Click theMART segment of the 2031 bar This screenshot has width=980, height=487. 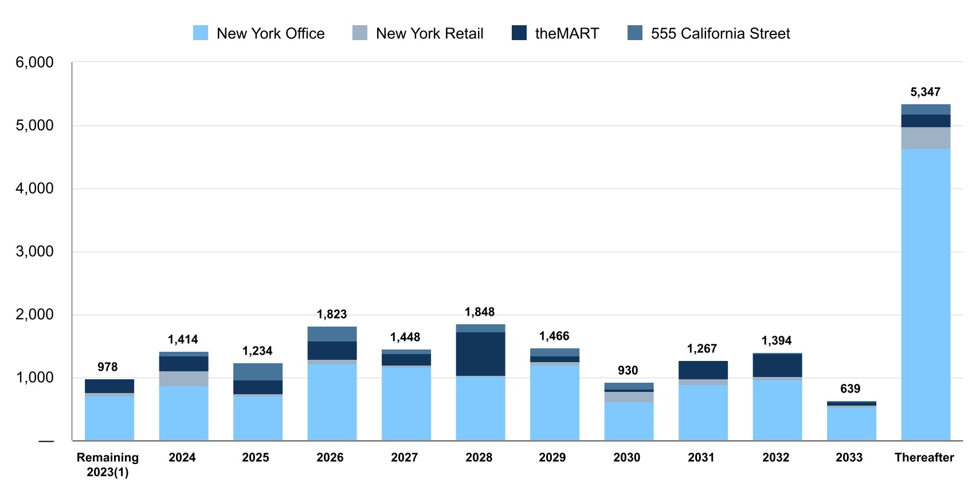pyautogui.click(x=703, y=370)
